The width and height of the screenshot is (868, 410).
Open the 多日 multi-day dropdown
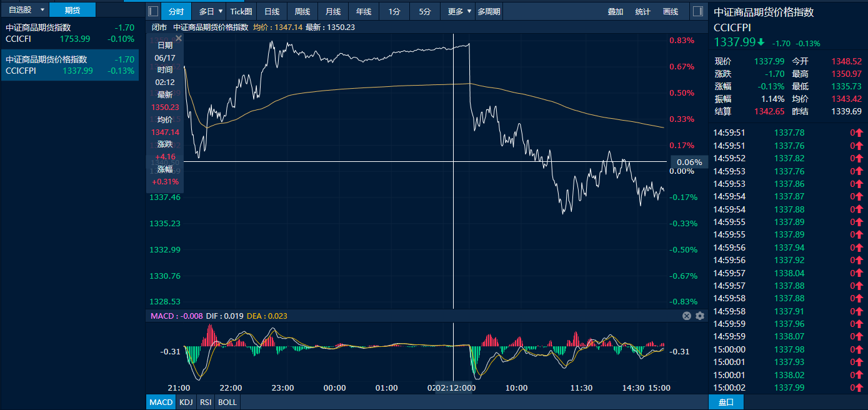211,11
